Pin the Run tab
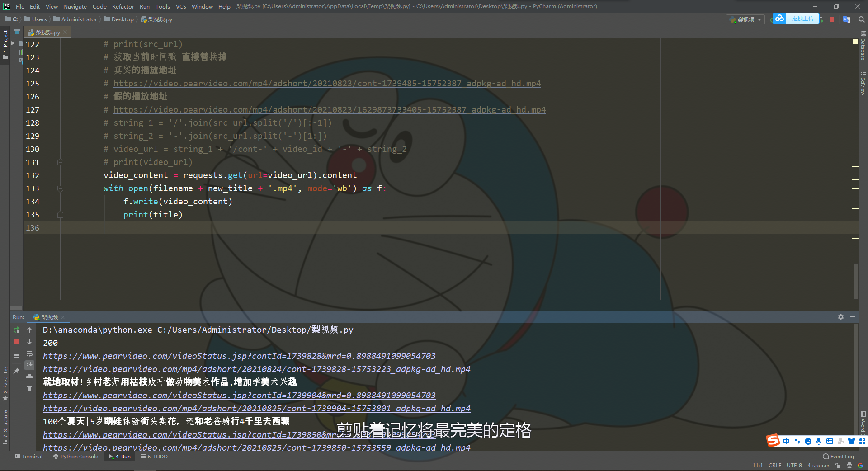The height and width of the screenshot is (471, 868). pos(16,371)
